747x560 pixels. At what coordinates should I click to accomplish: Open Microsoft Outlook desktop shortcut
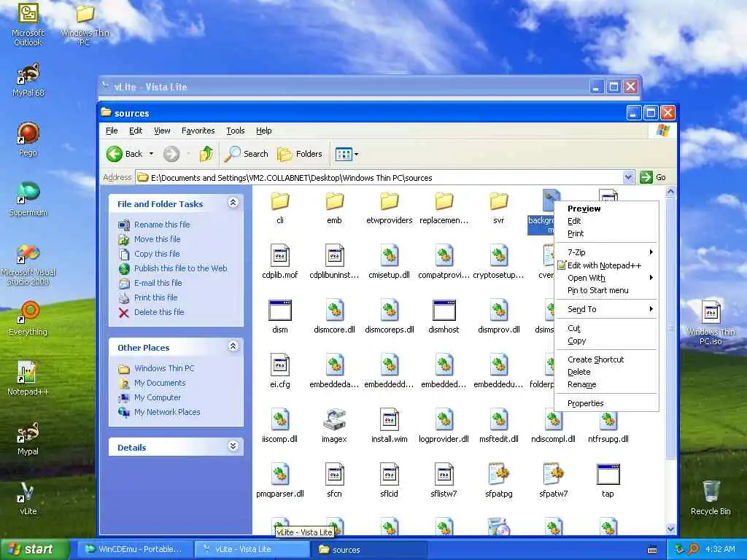click(x=28, y=24)
